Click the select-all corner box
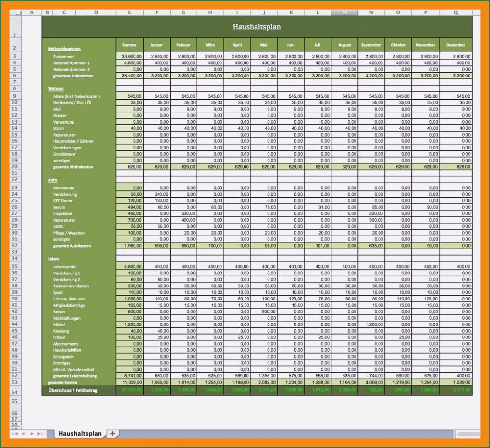Image resolution: width=490 pixels, height=448 pixels. [15, 13]
